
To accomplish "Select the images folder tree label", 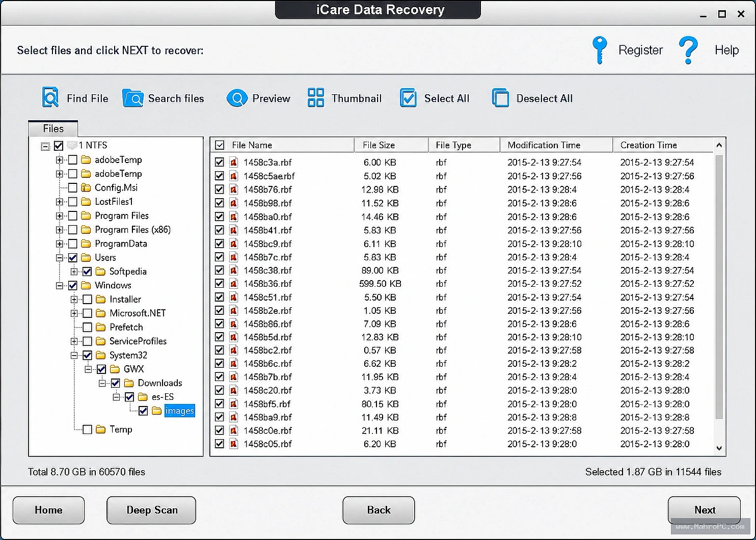I will (x=179, y=411).
